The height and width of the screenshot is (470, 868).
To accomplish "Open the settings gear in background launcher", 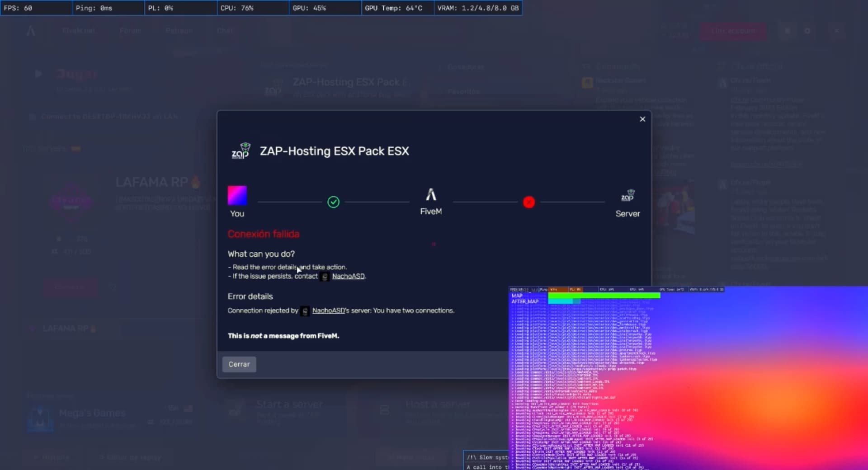I will (807, 31).
